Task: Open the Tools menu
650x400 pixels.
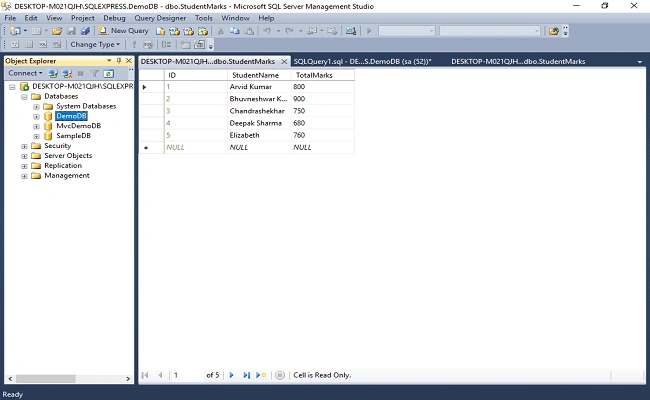Action: click(x=204, y=18)
